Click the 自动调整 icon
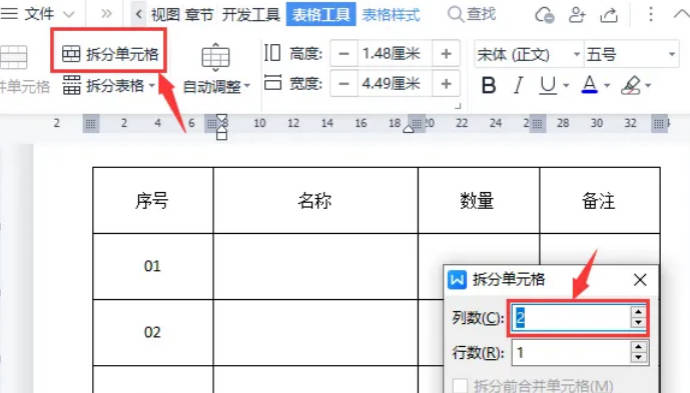The image size is (690, 393). pos(216,57)
